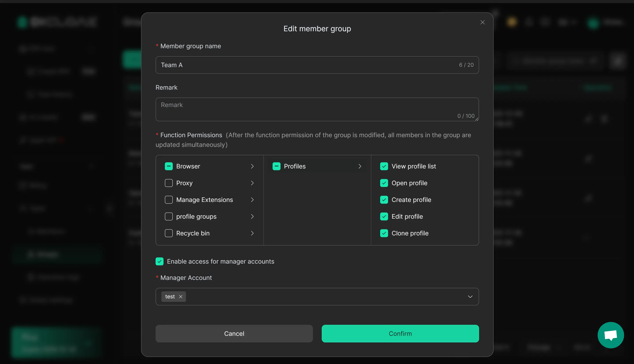
Task: Disable access for manager accounts checkbox
Action: 159,261
